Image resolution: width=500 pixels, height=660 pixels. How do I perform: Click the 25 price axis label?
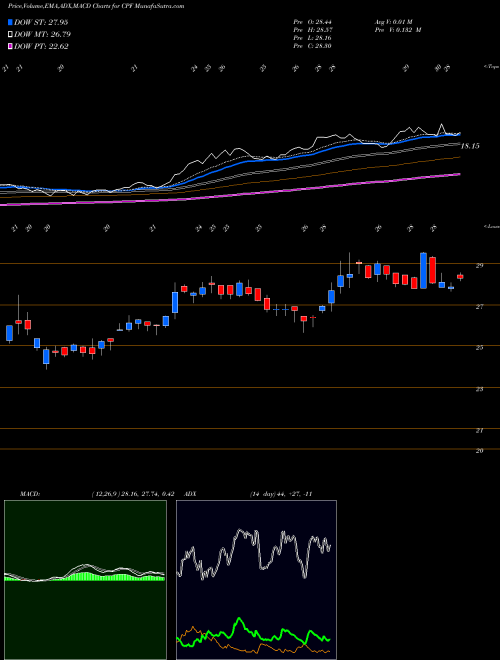click(x=479, y=348)
